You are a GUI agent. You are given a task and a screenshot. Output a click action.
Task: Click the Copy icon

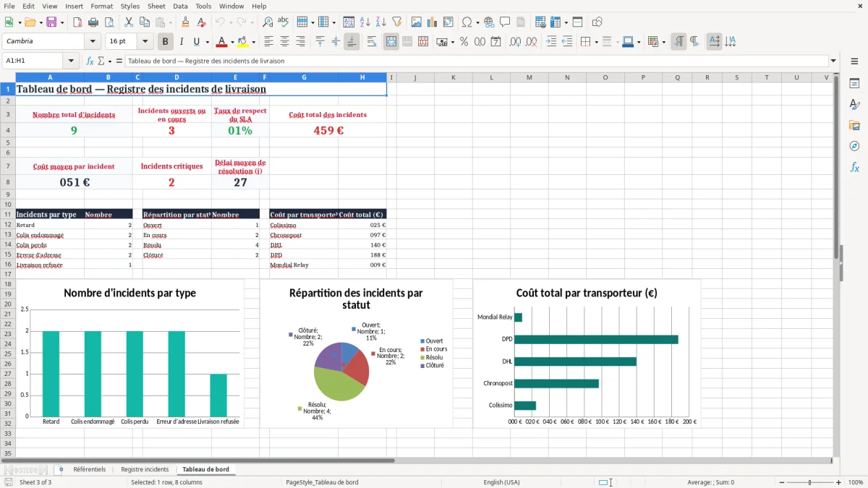[x=144, y=22]
